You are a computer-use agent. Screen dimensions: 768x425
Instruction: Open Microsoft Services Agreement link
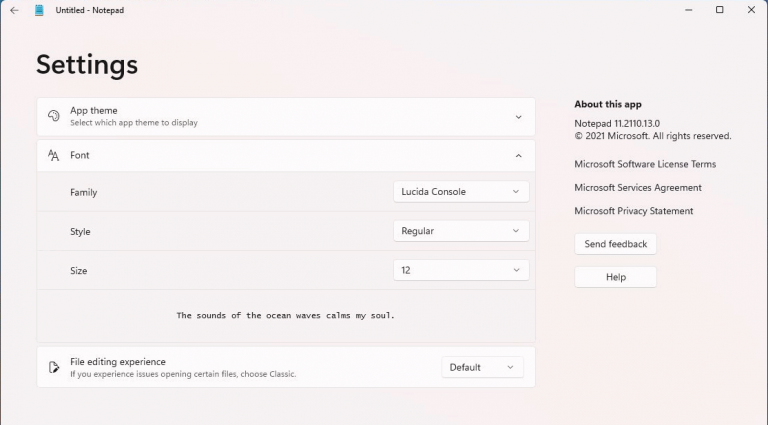(638, 188)
